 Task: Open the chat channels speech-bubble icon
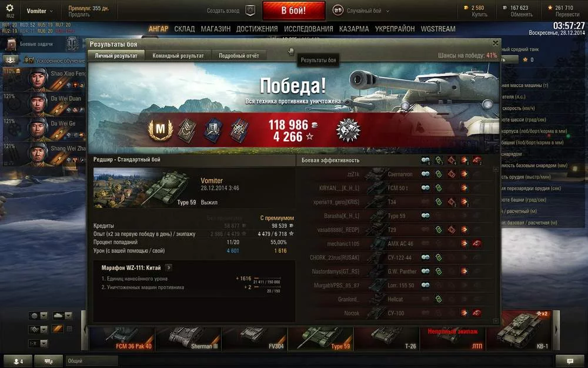[48, 361]
